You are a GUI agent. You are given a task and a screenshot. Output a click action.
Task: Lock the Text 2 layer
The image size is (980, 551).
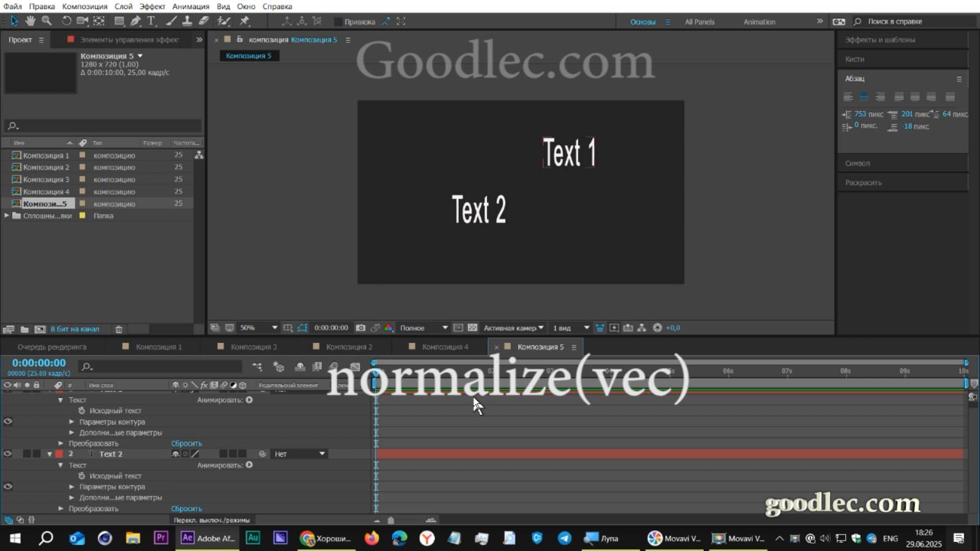click(37, 453)
